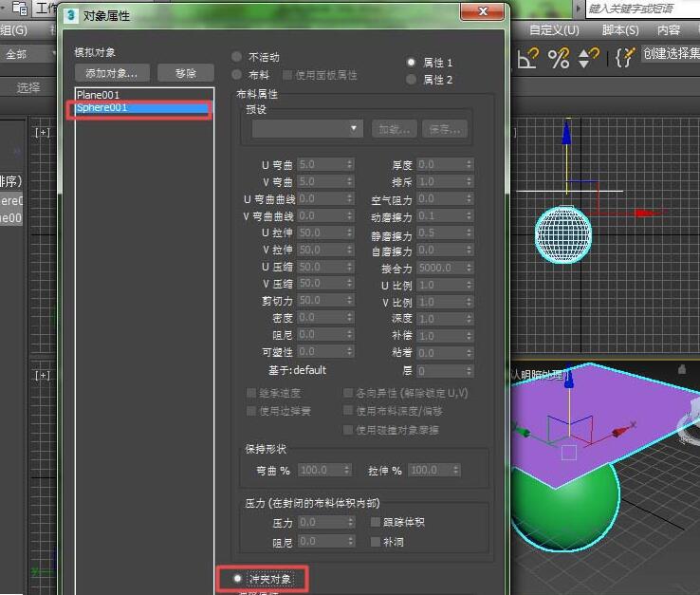Open the Presets (预设) dropdown

pos(307,129)
